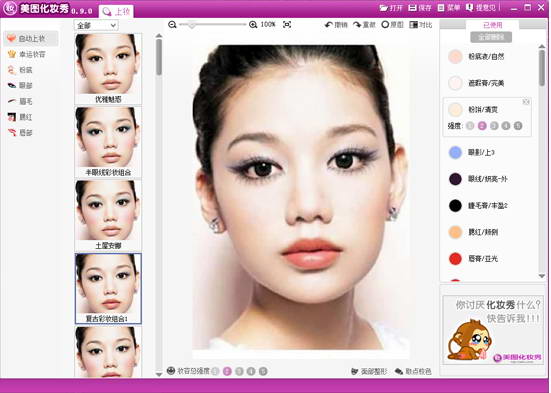
Task: Click the 保存 (Save) toolbar button
Action: [420, 8]
